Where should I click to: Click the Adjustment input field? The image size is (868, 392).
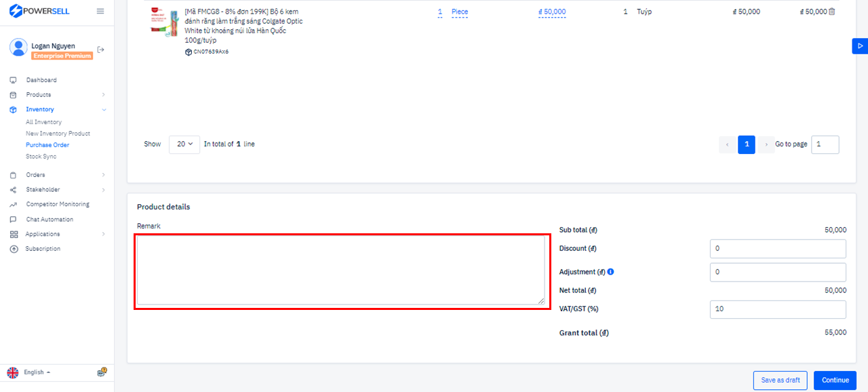tap(778, 273)
